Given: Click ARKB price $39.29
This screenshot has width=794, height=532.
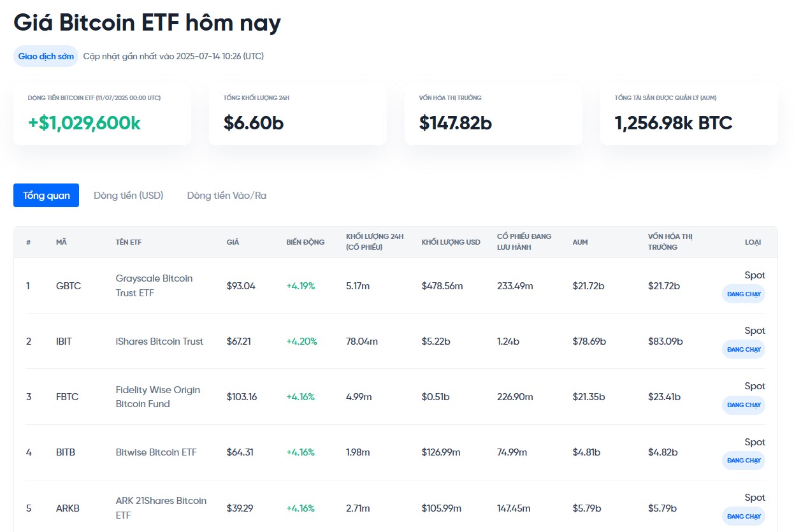Looking at the screenshot, I should [x=240, y=508].
